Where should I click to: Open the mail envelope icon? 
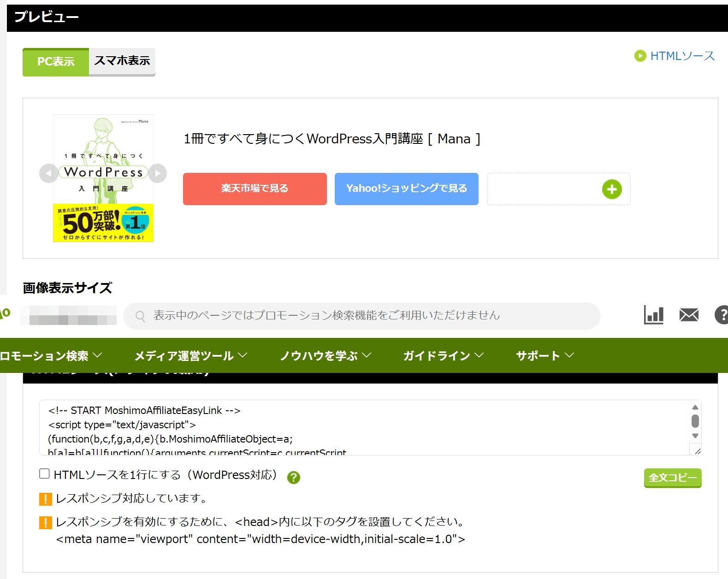[x=689, y=315]
